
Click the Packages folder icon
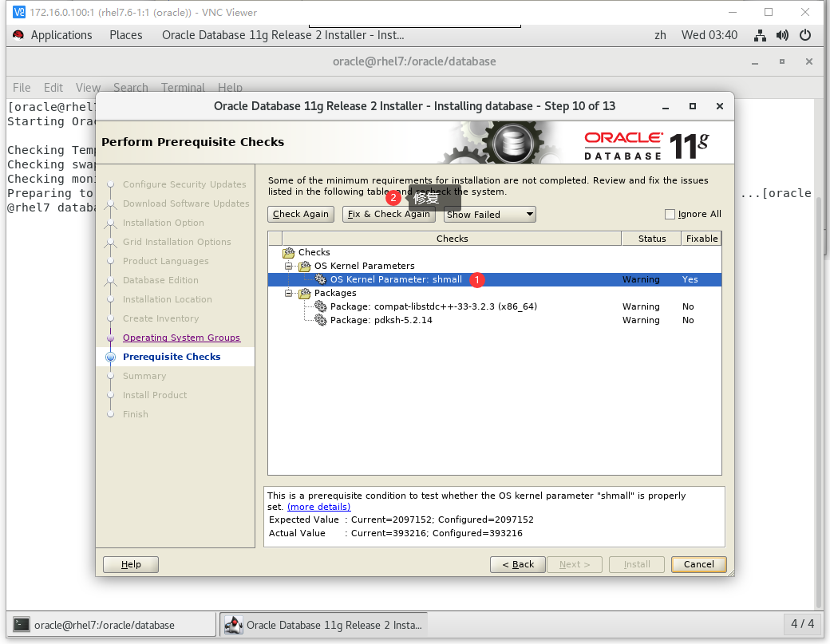tap(304, 293)
